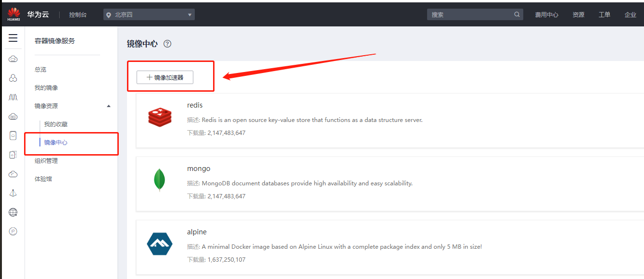Click the cloud gauge sidebar icon

pos(13,174)
